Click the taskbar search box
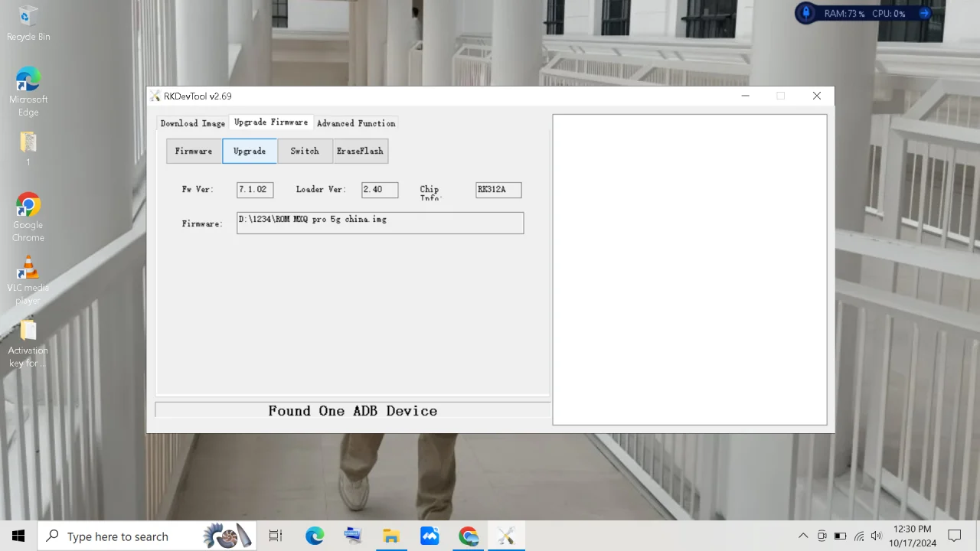This screenshot has height=551, width=980. pos(145,536)
